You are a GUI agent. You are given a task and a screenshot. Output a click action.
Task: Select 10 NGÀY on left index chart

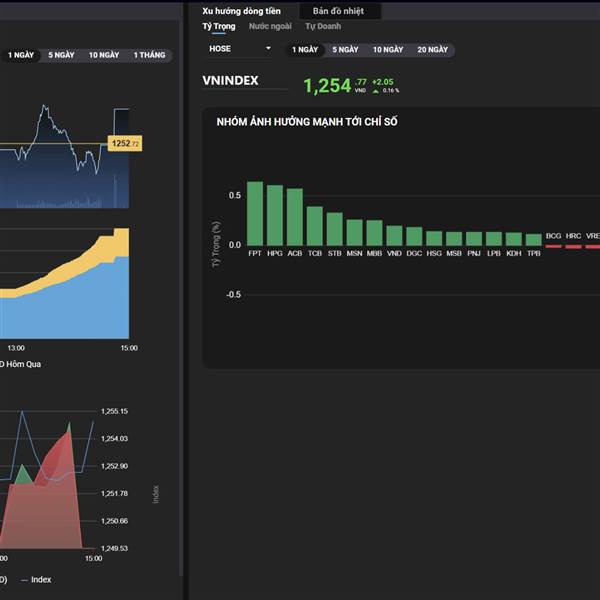tap(104, 55)
